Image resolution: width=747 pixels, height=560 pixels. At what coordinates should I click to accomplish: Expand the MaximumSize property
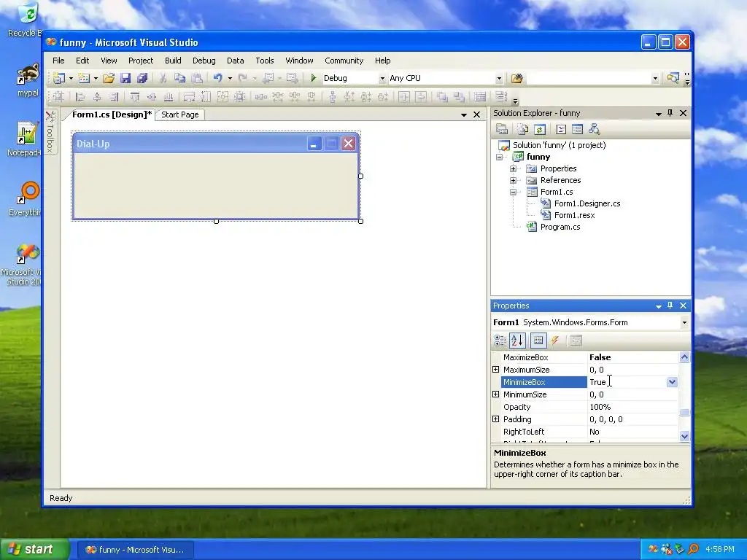(x=495, y=370)
